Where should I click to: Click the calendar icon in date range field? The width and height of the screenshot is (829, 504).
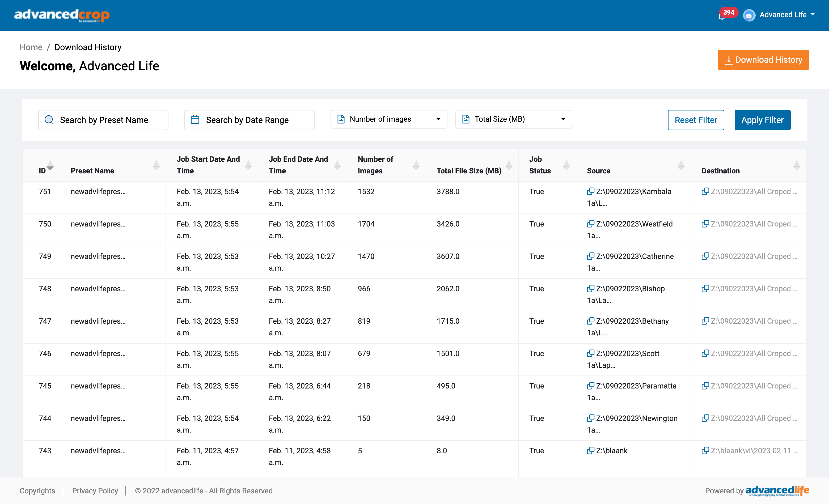pyautogui.click(x=195, y=120)
